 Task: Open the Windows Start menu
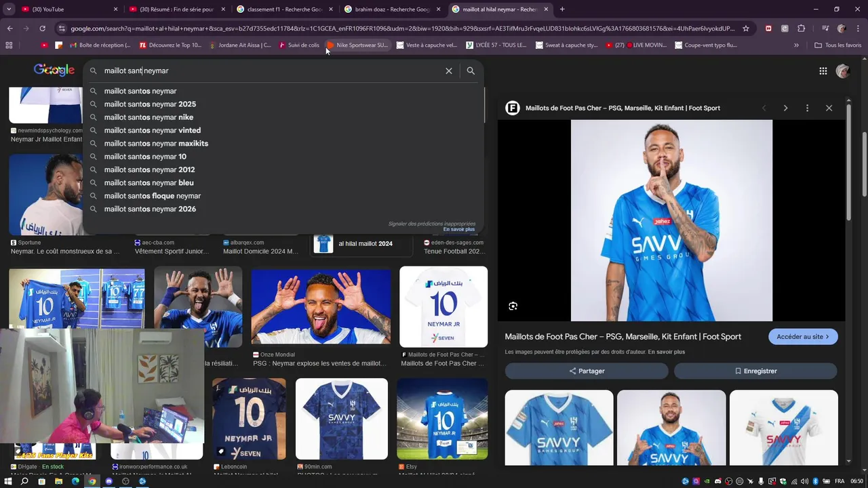pyautogui.click(x=7, y=481)
